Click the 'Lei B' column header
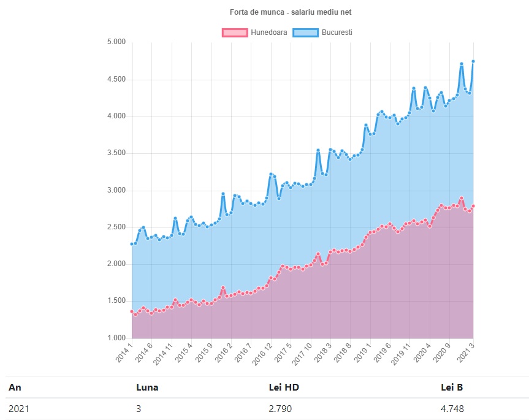This screenshot has width=529, height=420. 452,387
